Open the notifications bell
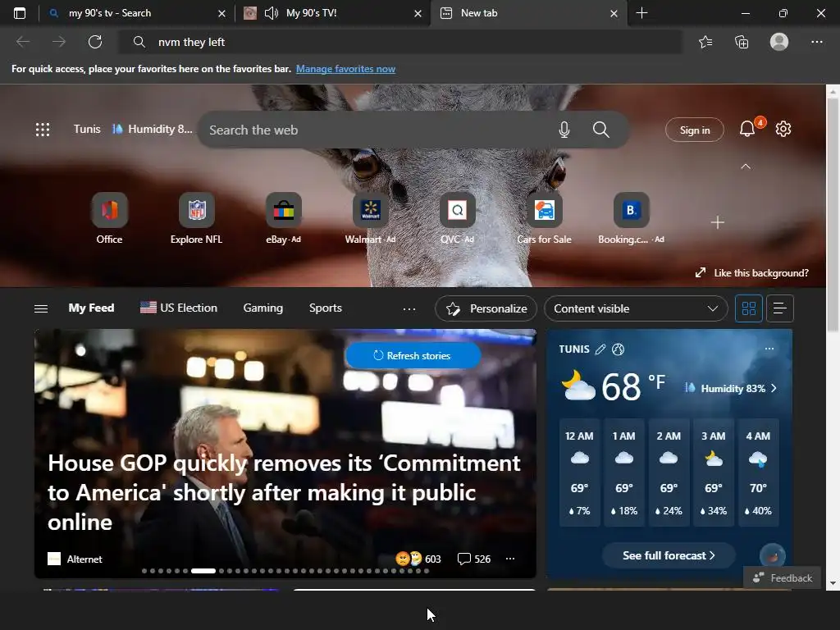The image size is (840, 630). [747, 129]
